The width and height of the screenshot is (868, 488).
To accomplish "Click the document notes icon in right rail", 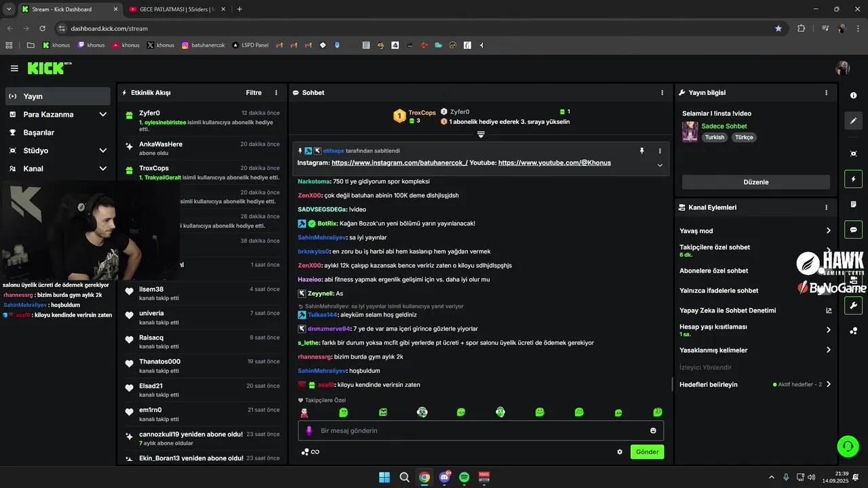I will pyautogui.click(x=854, y=204).
